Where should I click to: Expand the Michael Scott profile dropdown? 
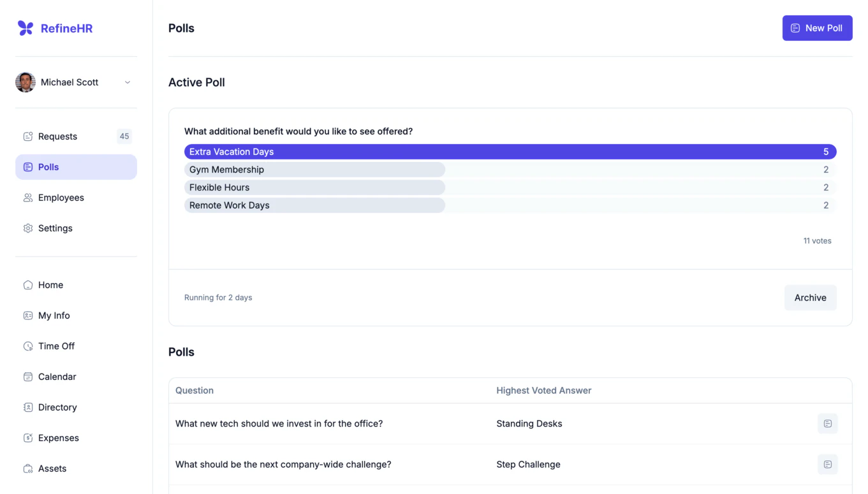127,82
